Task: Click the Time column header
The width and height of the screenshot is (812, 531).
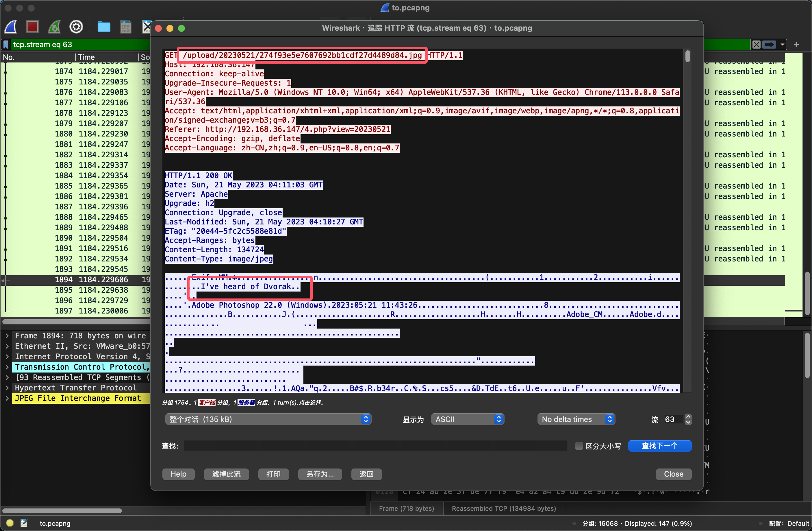Action: pos(106,57)
